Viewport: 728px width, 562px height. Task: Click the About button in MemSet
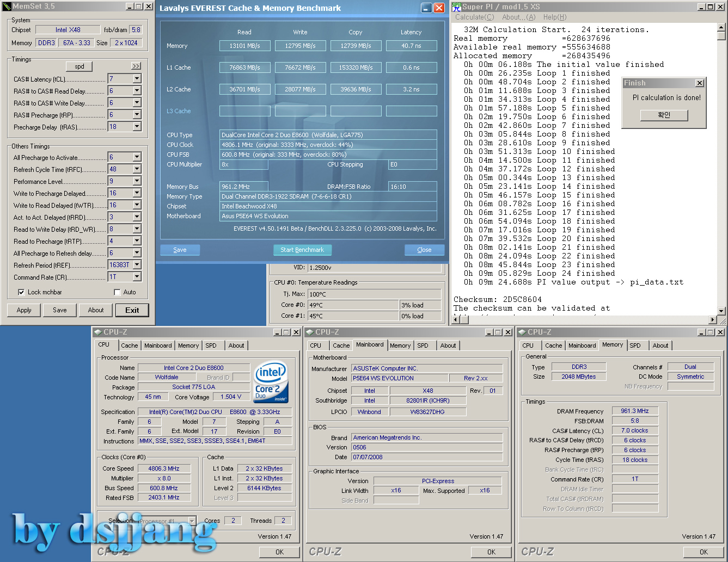[96, 310]
